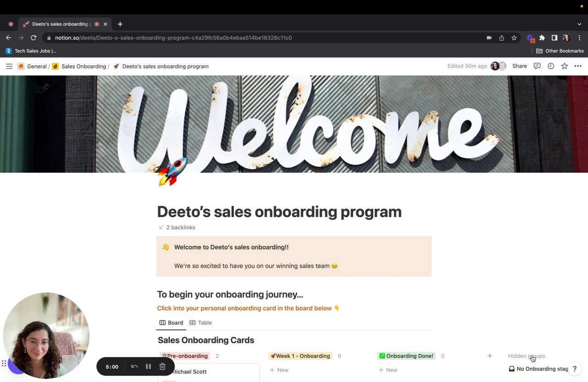Click the Notion Share button
The image size is (588, 382).
click(x=520, y=66)
